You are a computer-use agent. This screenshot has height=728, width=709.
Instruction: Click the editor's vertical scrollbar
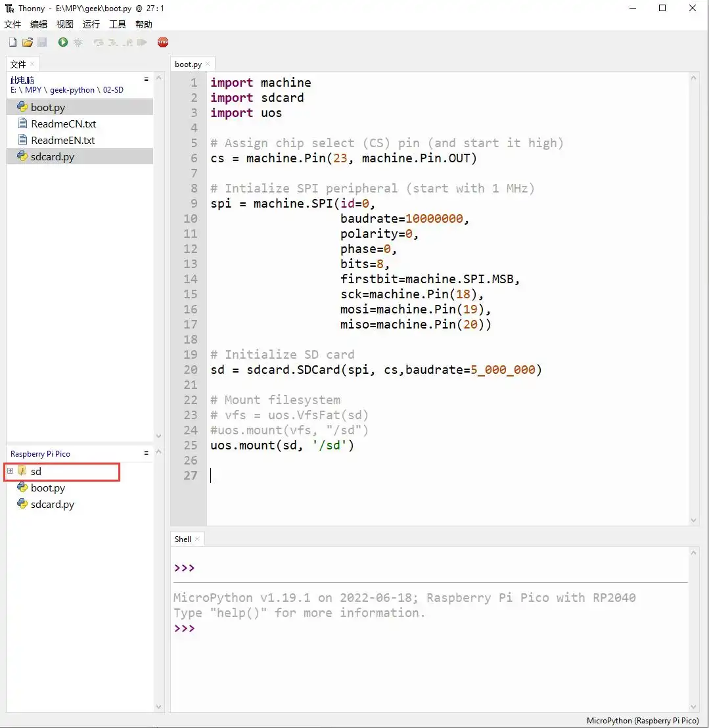(694, 296)
